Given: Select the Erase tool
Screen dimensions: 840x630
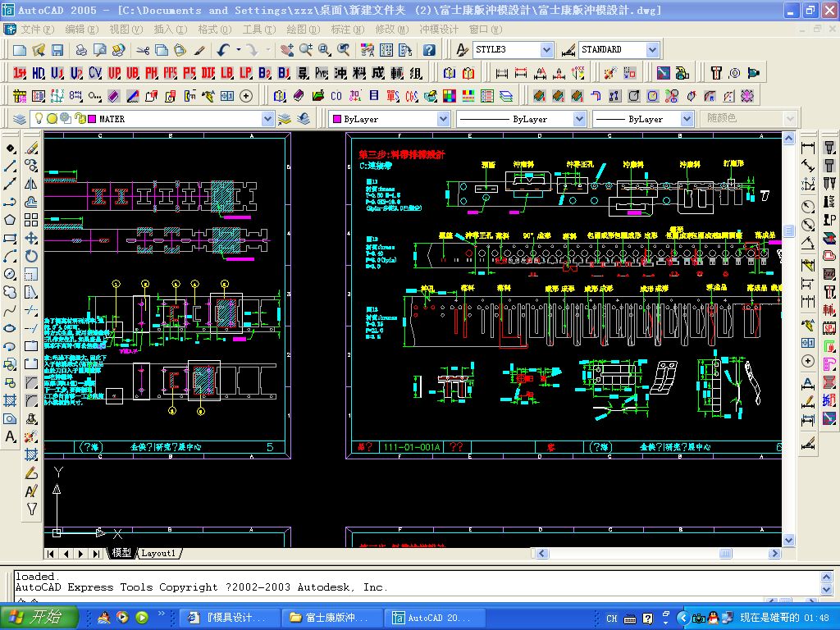Looking at the screenshot, I should click(x=32, y=148).
